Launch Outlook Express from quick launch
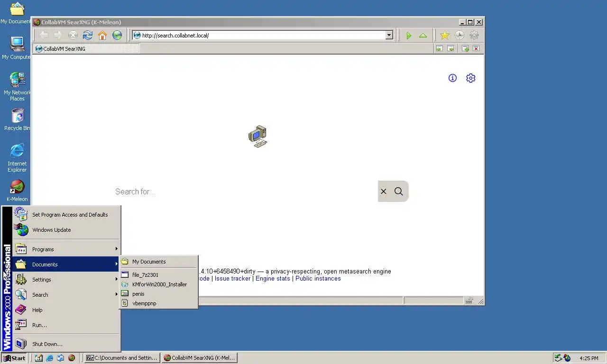Viewport: 607px width, 364px height. pos(61,358)
